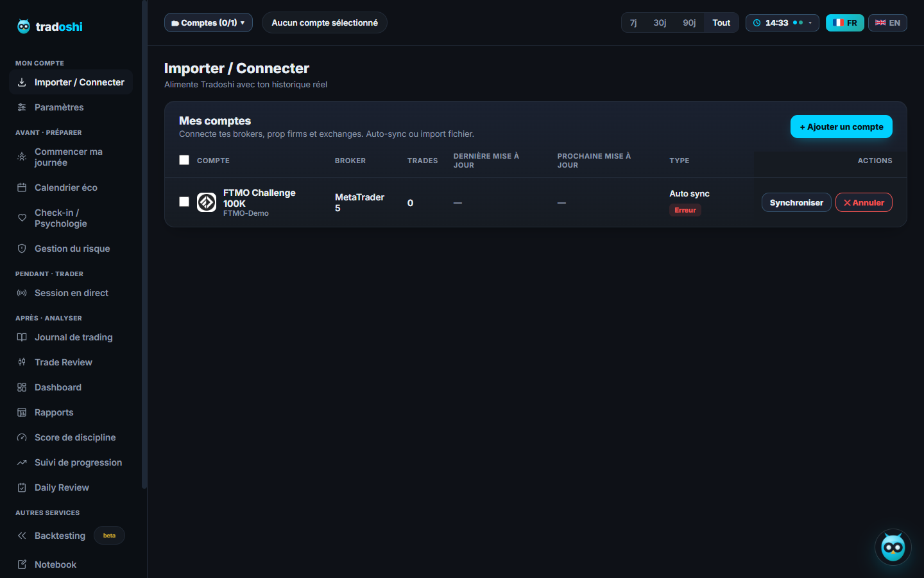This screenshot has height=578, width=924.
Task: Click the Tradoshi owl logo
Action: pyautogui.click(x=24, y=26)
